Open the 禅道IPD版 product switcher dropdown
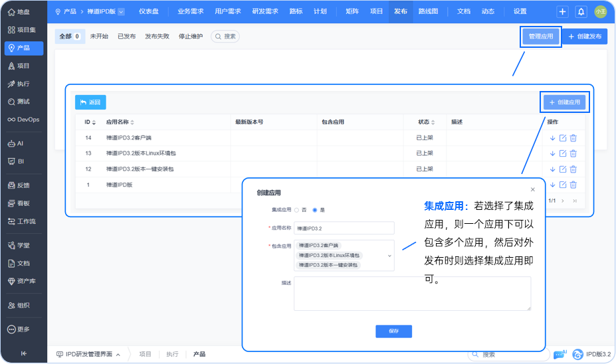The image size is (616, 364). [x=121, y=11]
